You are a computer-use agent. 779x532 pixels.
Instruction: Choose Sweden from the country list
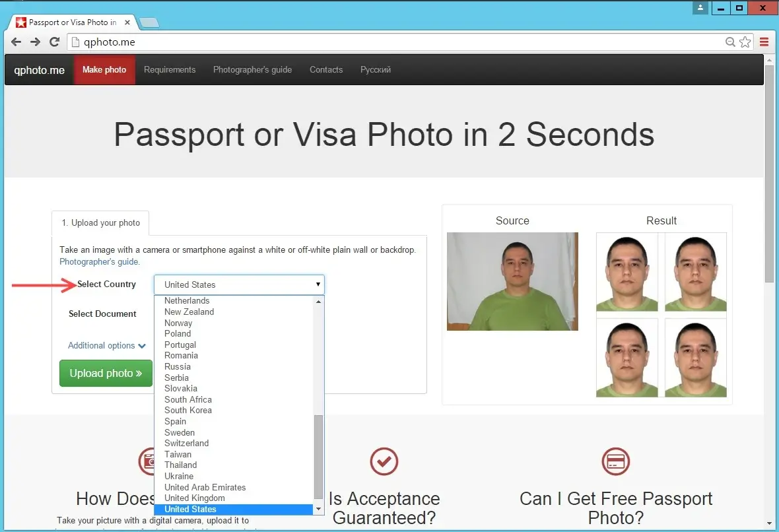[234, 432]
